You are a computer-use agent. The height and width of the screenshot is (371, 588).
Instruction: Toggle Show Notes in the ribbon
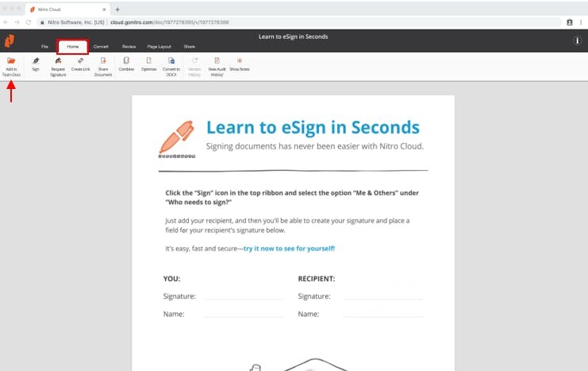point(240,61)
